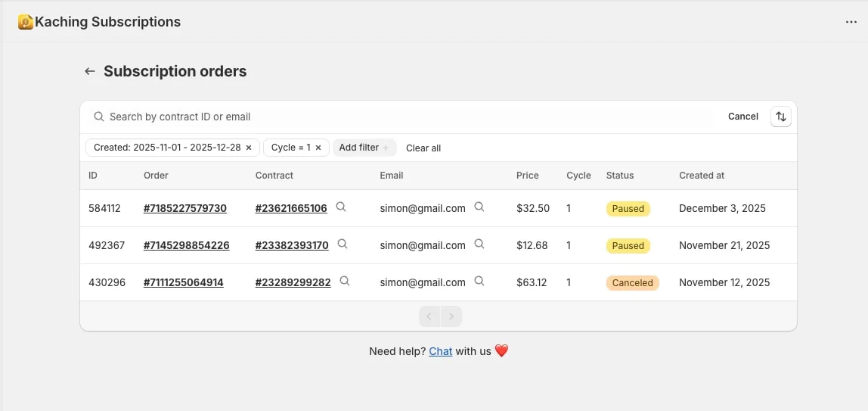The image size is (868, 411).
Task: Go to the previous page of results
Action: click(x=429, y=316)
